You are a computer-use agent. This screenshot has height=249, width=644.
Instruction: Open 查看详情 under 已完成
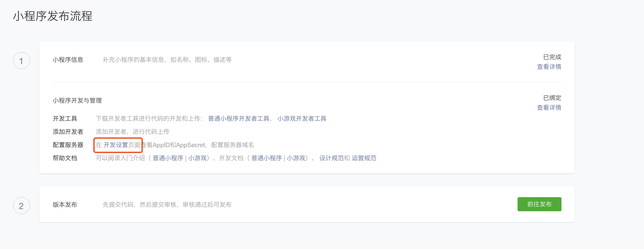[549, 67]
